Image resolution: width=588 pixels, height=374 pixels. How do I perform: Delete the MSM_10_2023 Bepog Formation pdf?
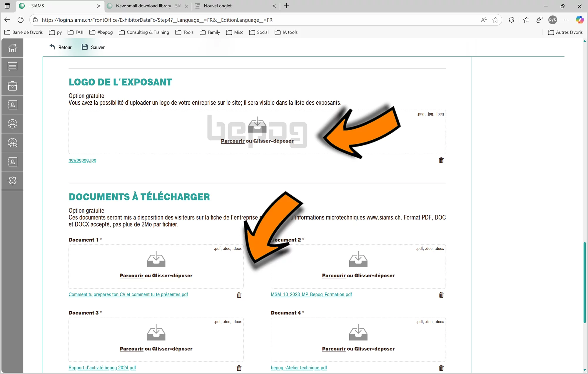tap(441, 295)
